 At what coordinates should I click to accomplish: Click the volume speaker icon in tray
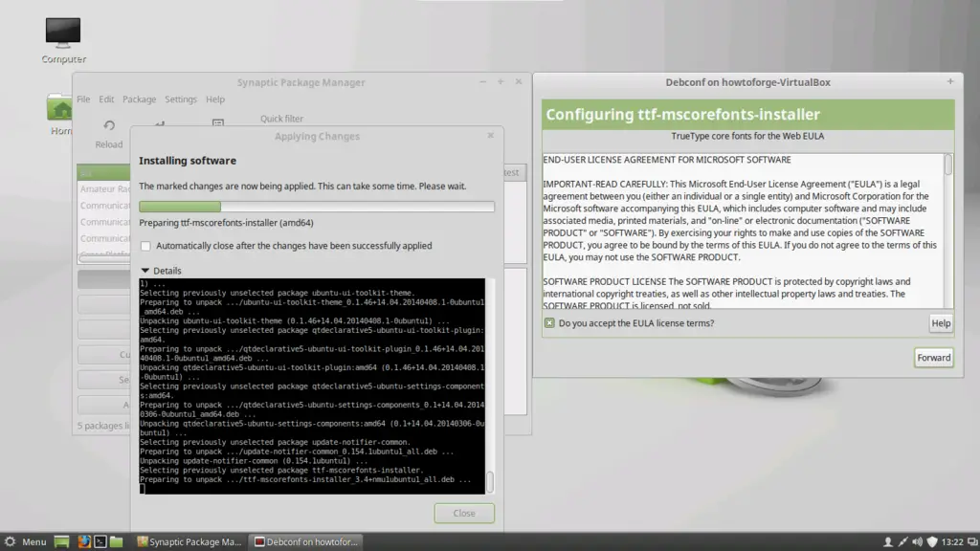918,541
